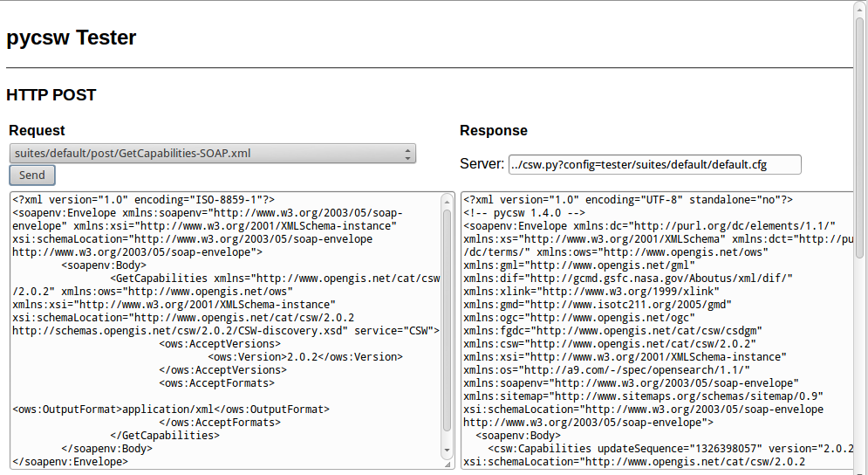This screenshot has width=868, height=475.
Task: Click the Request textarea scrollbar down arrow
Action: (448, 450)
